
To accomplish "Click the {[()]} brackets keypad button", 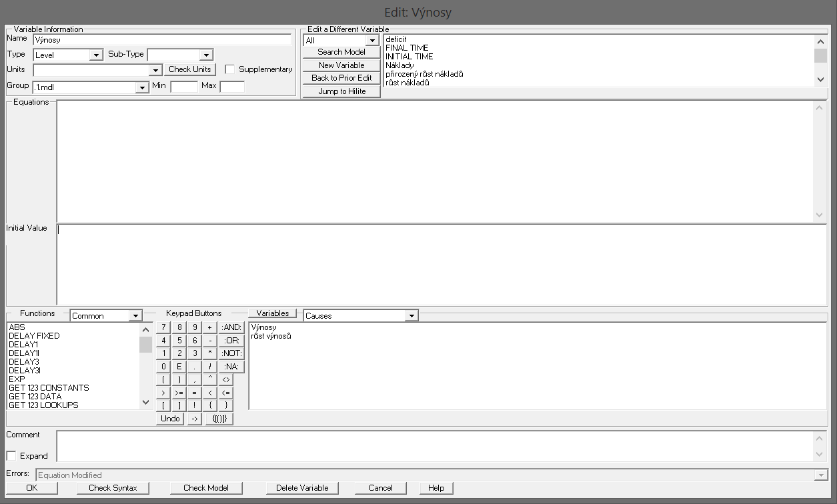I will point(219,419).
